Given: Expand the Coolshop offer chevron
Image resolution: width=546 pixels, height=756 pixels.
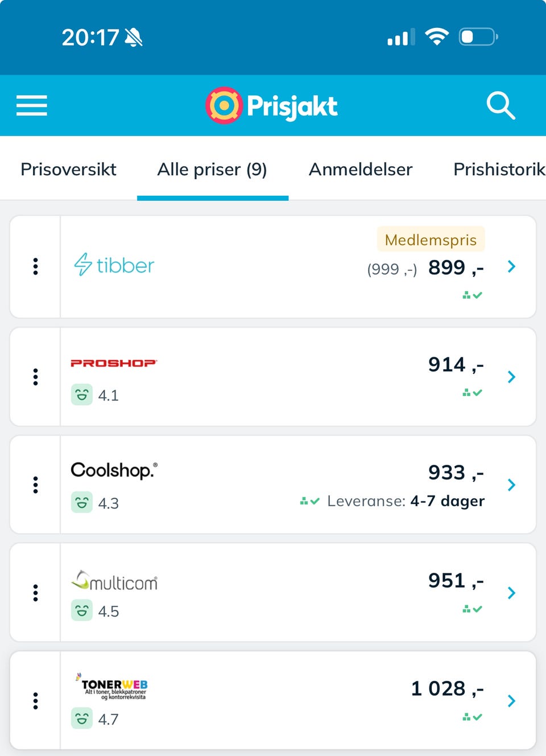Looking at the screenshot, I should pos(511,485).
